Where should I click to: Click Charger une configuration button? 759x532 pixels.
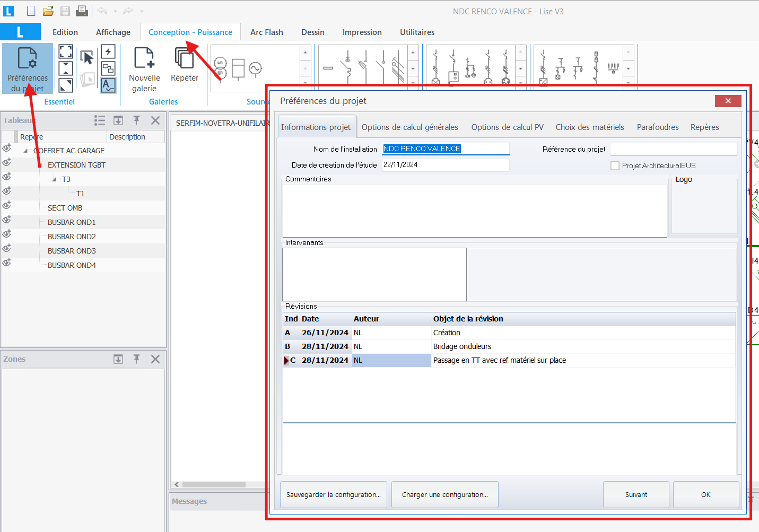[x=445, y=494]
